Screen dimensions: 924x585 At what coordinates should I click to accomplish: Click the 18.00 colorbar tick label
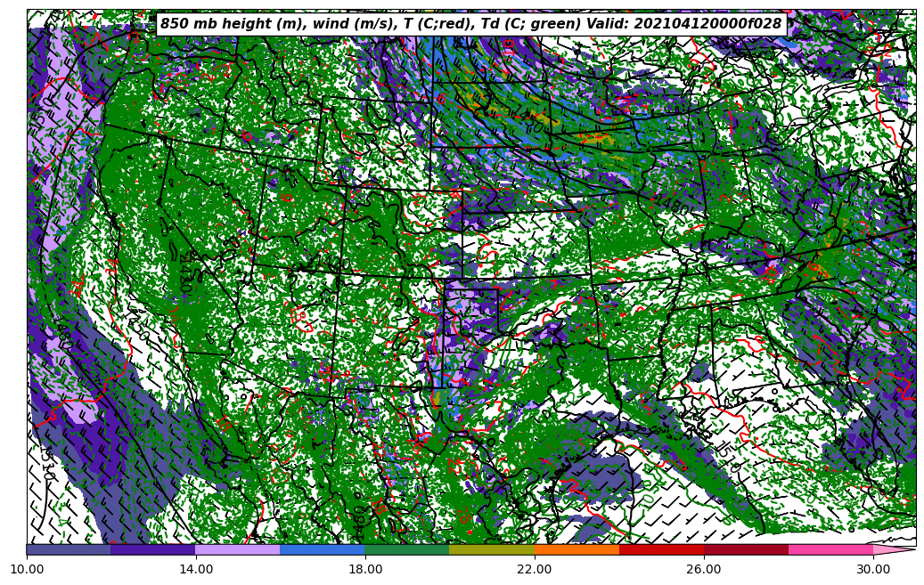tap(365, 569)
